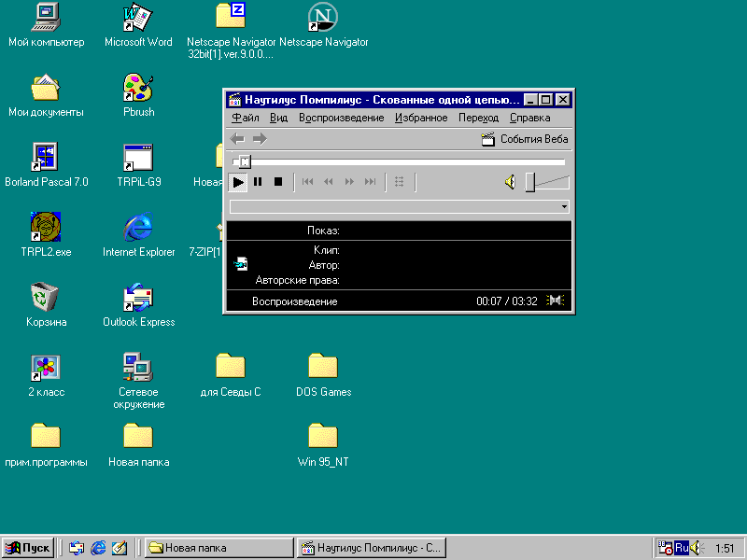
Task: Move the seek position slider
Action: 245,161
